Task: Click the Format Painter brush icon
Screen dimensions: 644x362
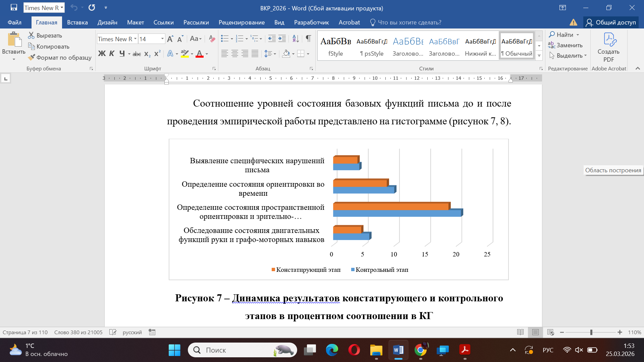Action: (x=32, y=58)
